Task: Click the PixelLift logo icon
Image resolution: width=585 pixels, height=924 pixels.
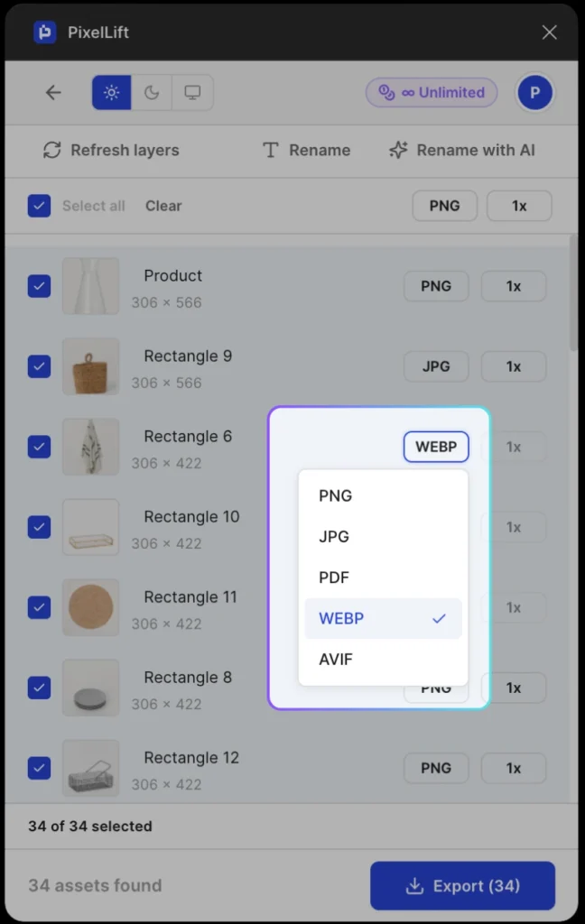Action: pos(45,32)
